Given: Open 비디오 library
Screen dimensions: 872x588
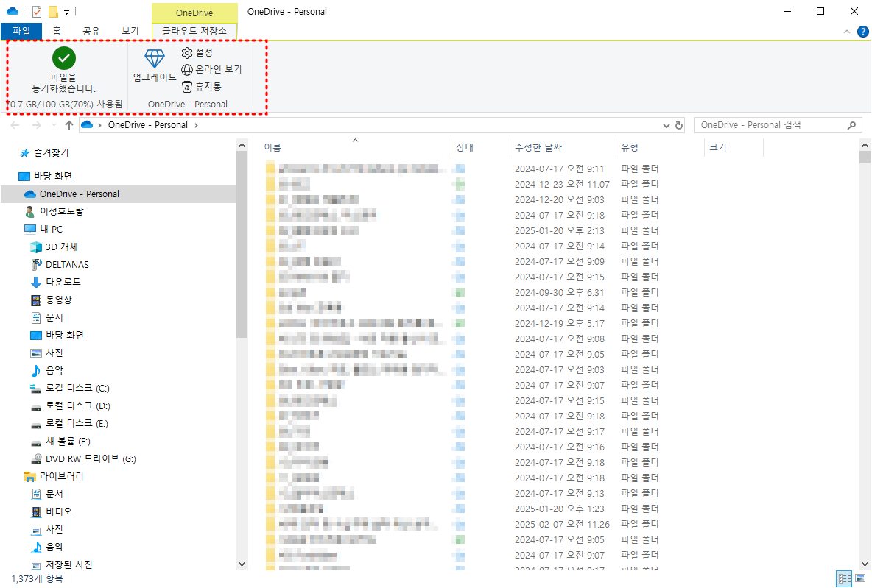Looking at the screenshot, I should pyautogui.click(x=58, y=511).
